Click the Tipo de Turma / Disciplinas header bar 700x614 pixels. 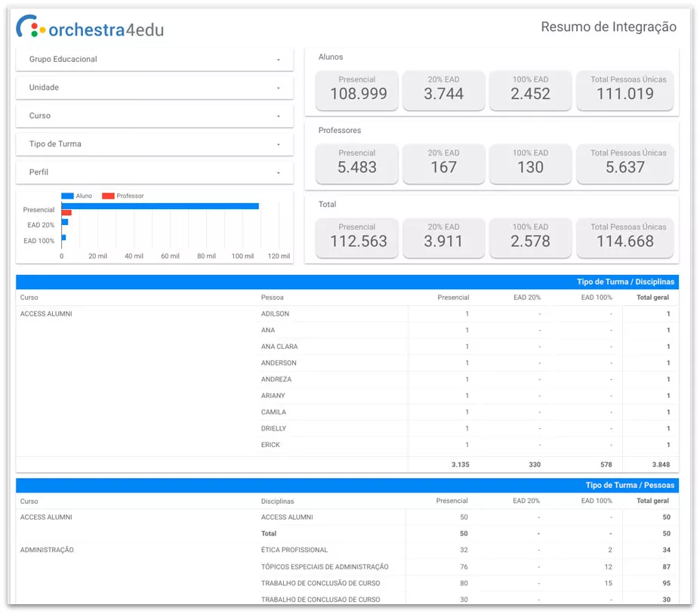click(347, 282)
